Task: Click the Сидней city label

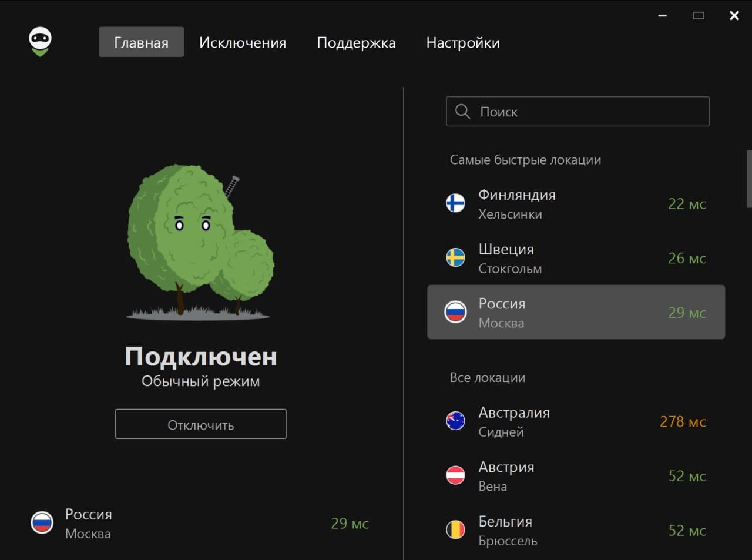Action: (501, 432)
